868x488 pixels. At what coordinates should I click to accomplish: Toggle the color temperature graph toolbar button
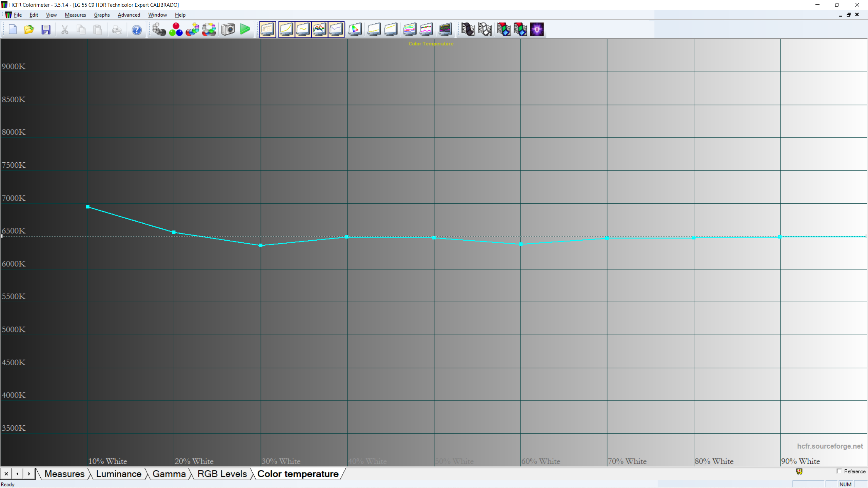[x=336, y=29]
